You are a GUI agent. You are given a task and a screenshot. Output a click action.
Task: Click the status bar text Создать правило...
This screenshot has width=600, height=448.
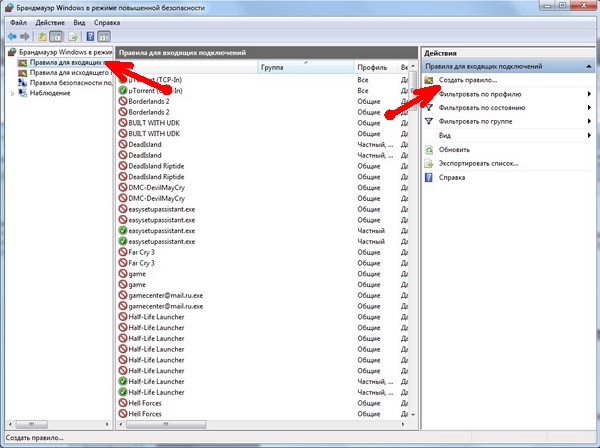point(34,438)
